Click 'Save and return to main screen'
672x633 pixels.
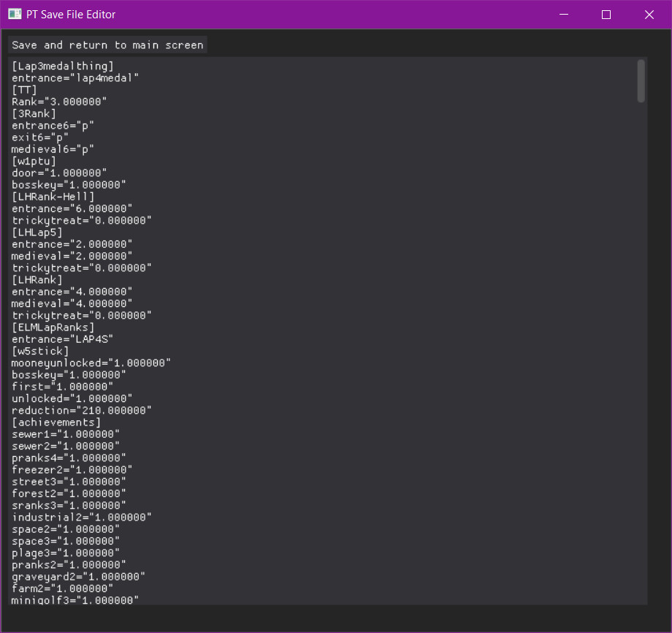click(x=107, y=45)
